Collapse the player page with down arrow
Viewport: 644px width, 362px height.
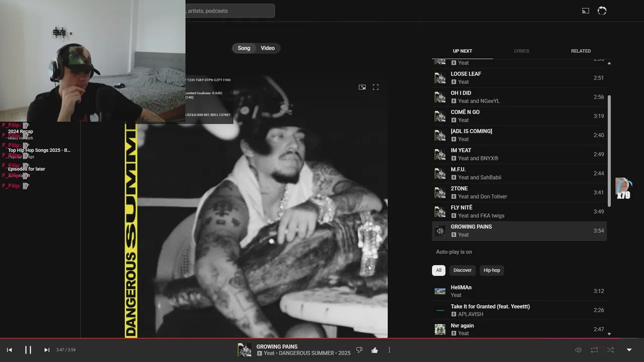[x=629, y=350]
